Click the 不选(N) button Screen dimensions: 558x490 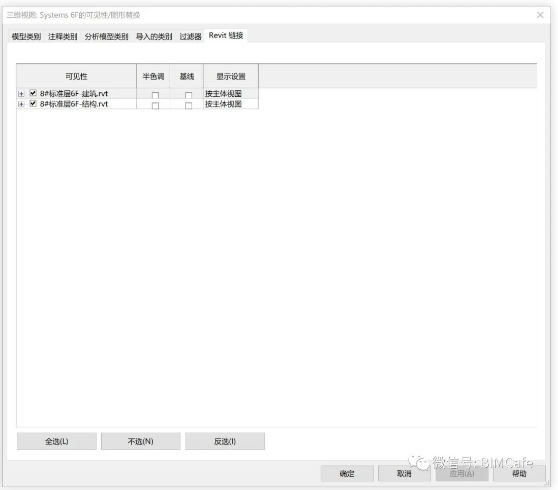click(x=141, y=441)
